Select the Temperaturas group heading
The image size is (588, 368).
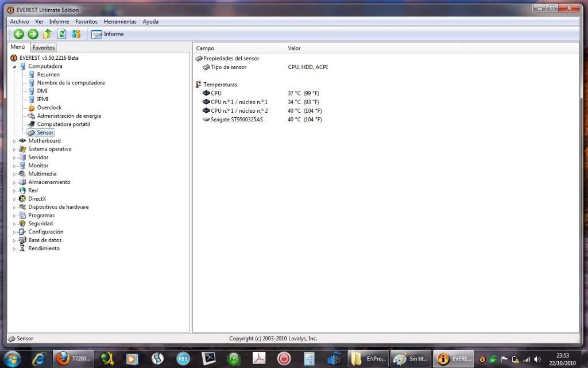[x=220, y=85]
